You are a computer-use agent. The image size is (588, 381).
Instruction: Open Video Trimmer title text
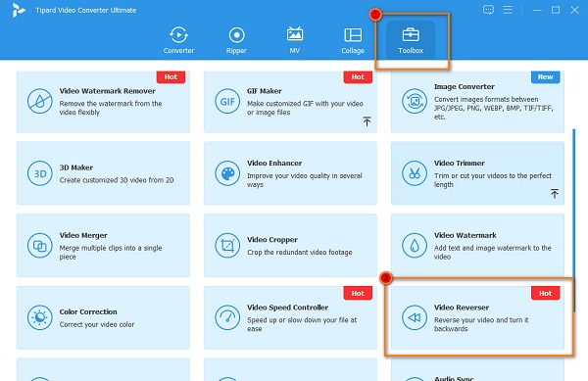[x=460, y=163]
